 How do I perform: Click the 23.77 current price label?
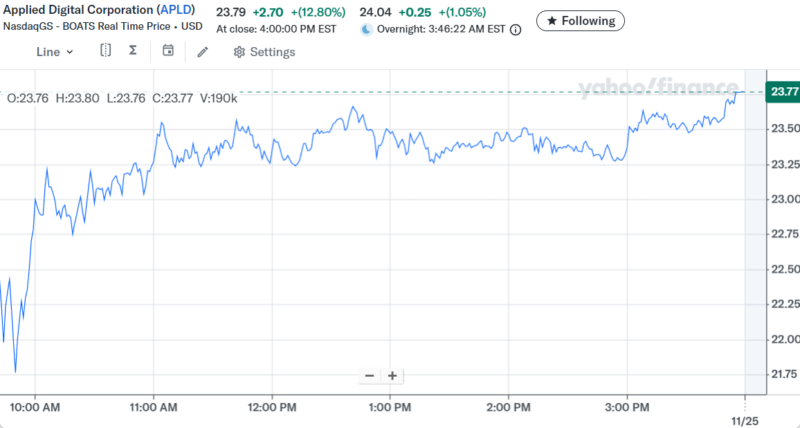782,92
